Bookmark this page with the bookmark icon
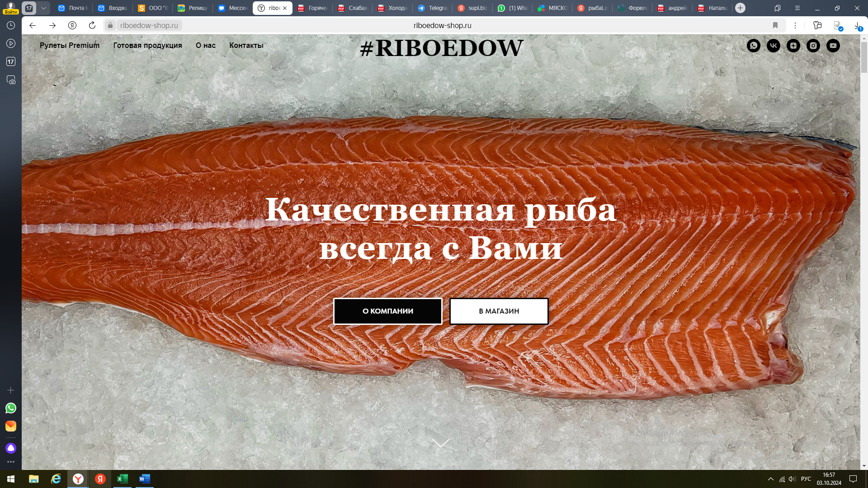The width and height of the screenshot is (868, 488). tap(775, 25)
